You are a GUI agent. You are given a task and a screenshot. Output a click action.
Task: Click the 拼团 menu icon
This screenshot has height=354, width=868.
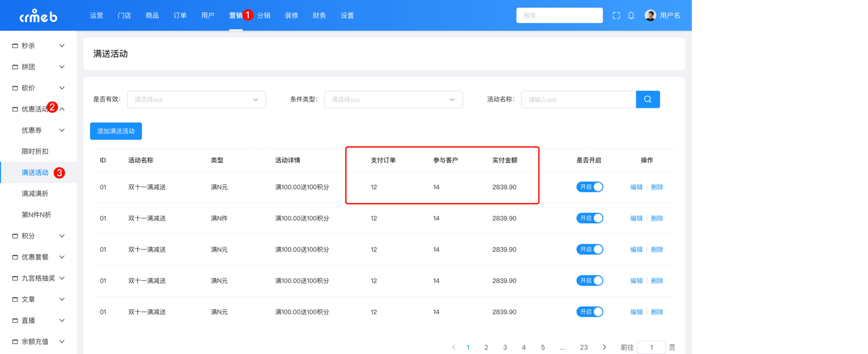coord(15,67)
